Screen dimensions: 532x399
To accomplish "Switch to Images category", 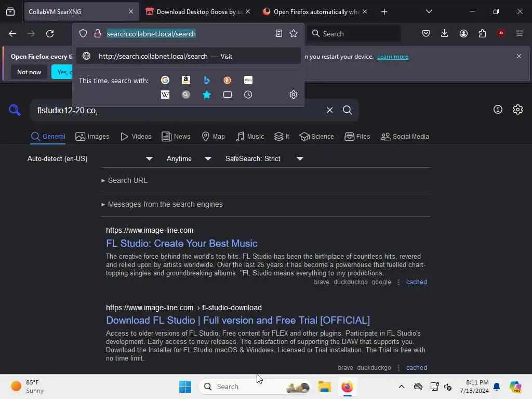I will [x=92, y=137].
